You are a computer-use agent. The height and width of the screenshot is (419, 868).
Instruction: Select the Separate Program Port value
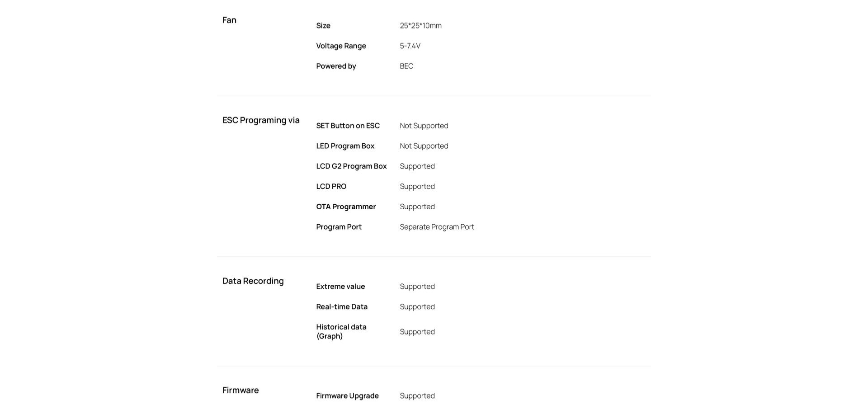[437, 227]
